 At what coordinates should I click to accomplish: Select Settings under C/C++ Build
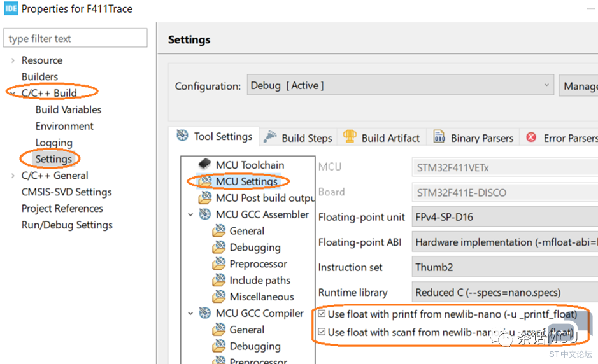[x=53, y=159]
